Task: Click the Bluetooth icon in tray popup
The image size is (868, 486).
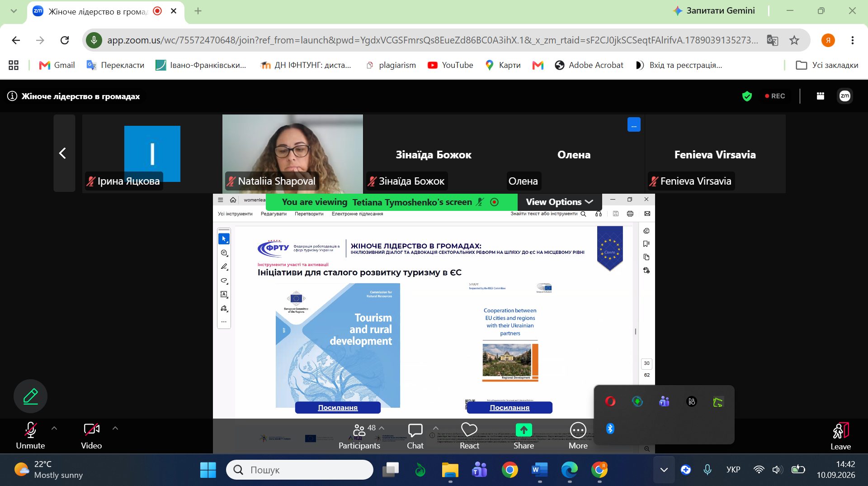Action: click(x=610, y=429)
